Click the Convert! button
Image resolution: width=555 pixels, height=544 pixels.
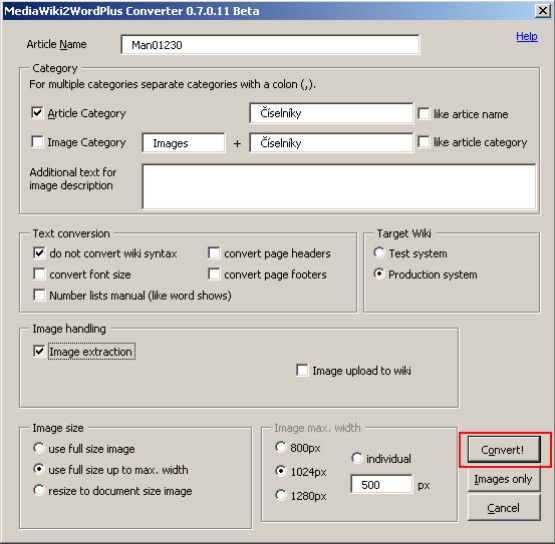504,449
